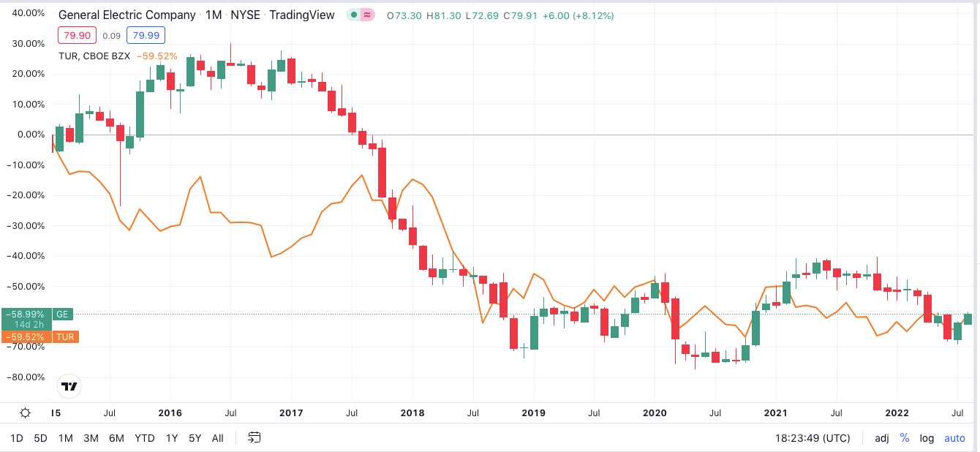
Task: Click General Electric Company symbol title
Action: pyautogui.click(x=127, y=15)
